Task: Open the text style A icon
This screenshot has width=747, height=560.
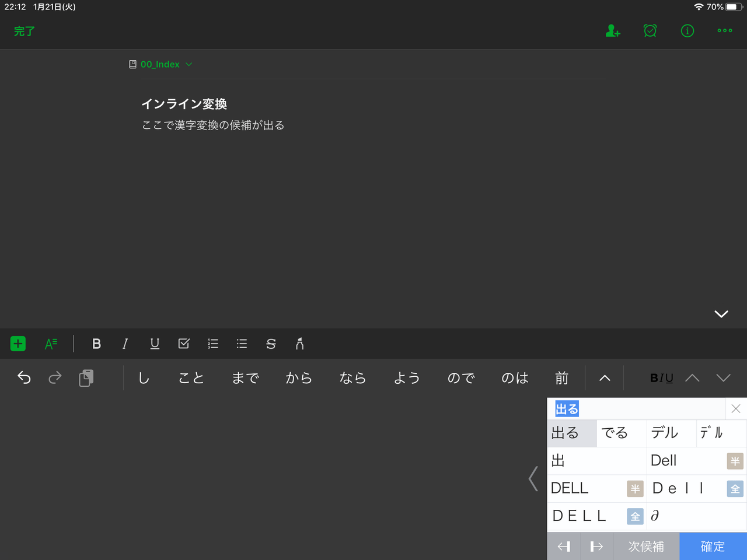Action: click(51, 344)
